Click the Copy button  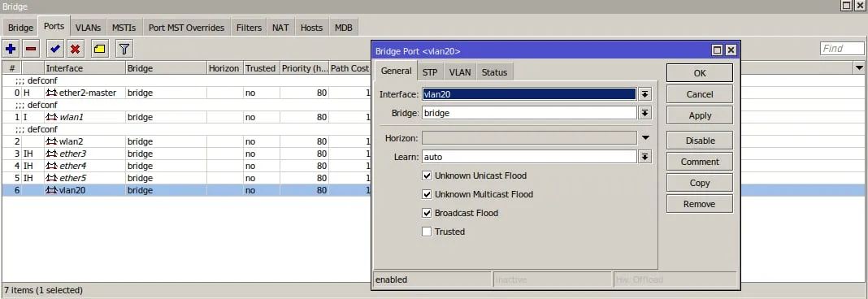(700, 182)
